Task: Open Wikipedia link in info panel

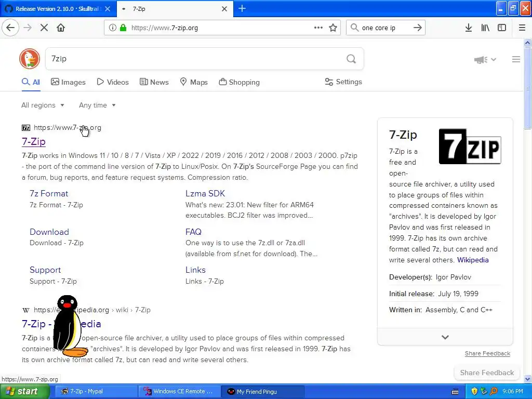Action: [473, 260]
